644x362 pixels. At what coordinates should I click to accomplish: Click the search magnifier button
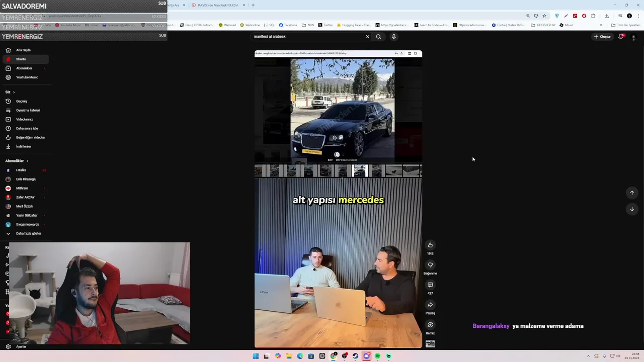tap(378, 36)
